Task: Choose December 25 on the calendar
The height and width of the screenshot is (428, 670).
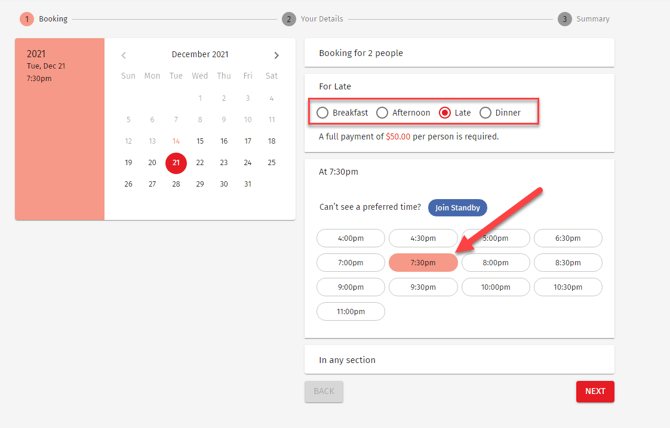Action: pos(271,162)
